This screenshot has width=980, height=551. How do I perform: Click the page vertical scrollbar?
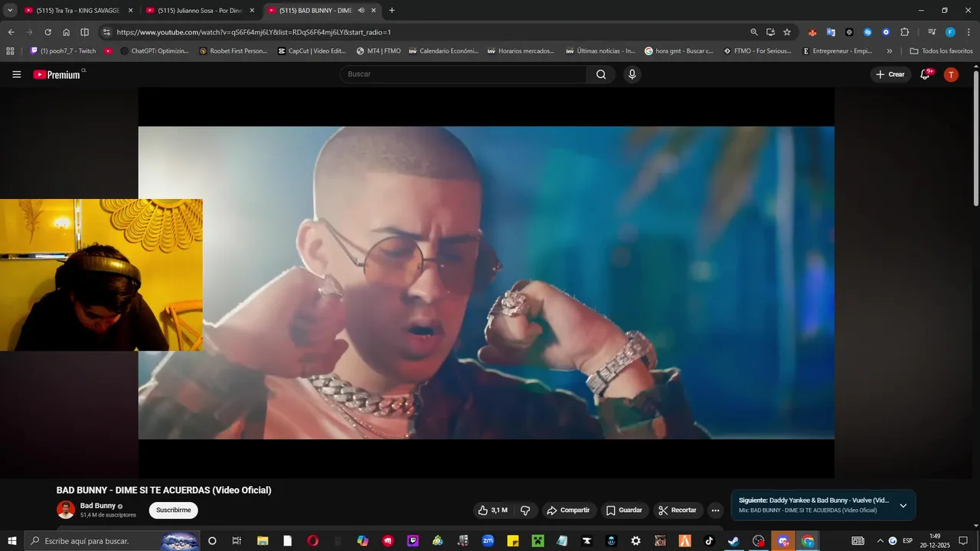click(975, 138)
